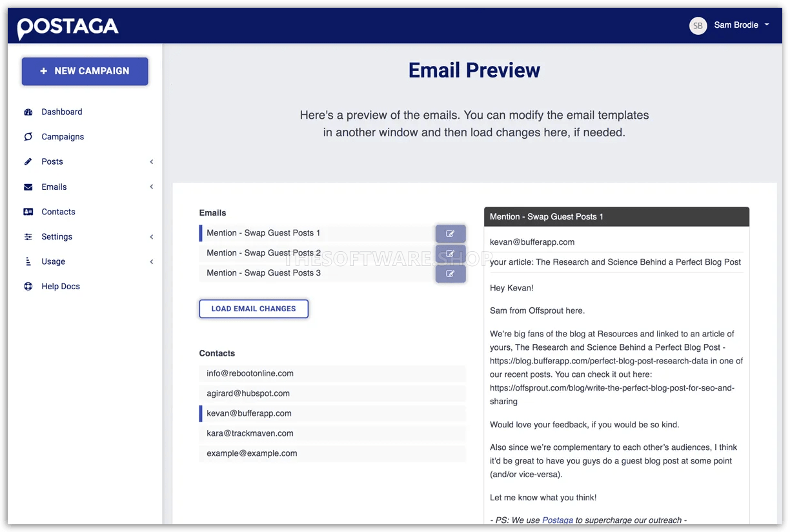This screenshot has width=790, height=532.
Task: Click the Would love your feedback line
Action: point(585,425)
